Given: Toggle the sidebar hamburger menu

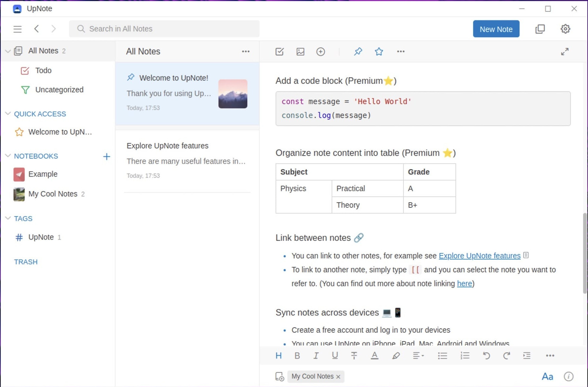Looking at the screenshot, I should [x=17, y=29].
